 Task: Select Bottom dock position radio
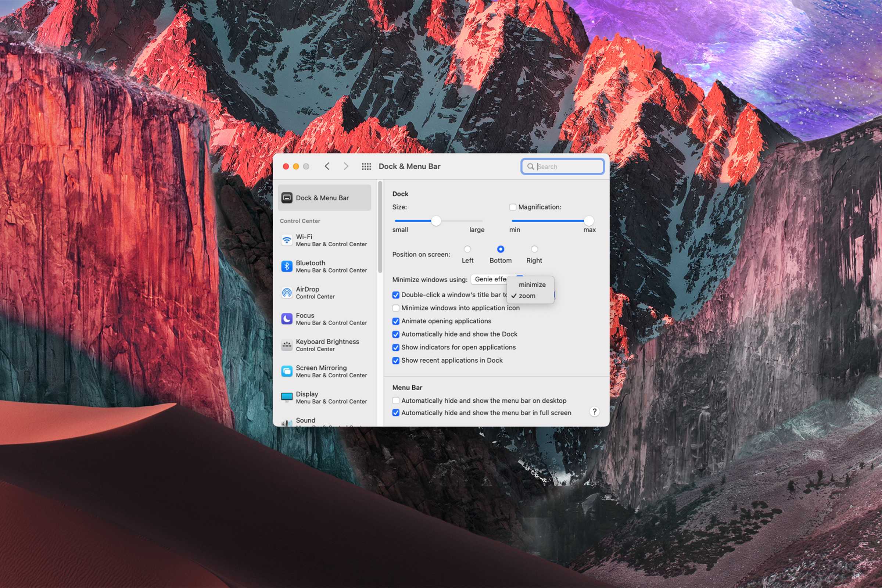pos(501,249)
